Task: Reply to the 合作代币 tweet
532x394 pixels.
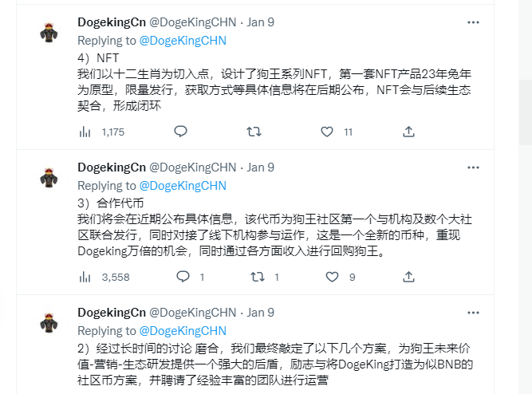Action: 183,277
